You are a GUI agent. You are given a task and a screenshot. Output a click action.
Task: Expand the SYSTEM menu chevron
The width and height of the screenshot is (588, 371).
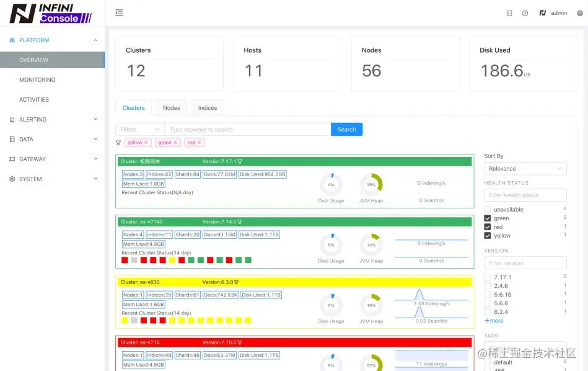tap(95, 179)
